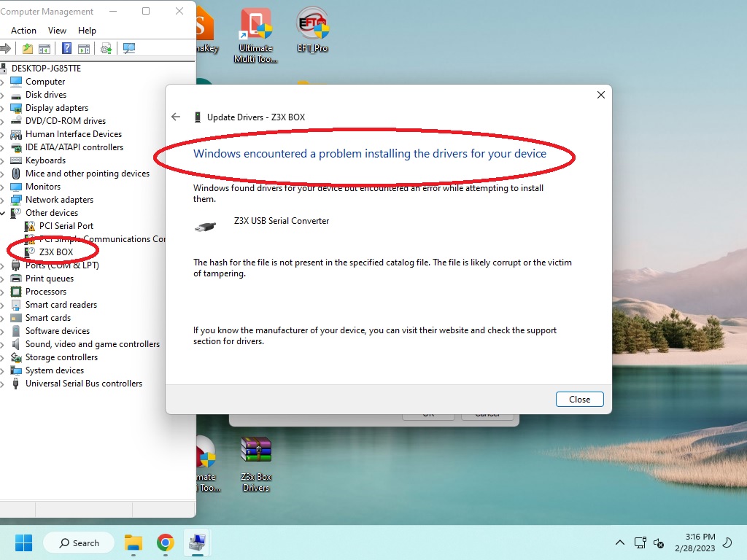Select Display adapters in device tree
Image resolution: width=747 pixels, height=560 pixels.
tap(57, 108)
